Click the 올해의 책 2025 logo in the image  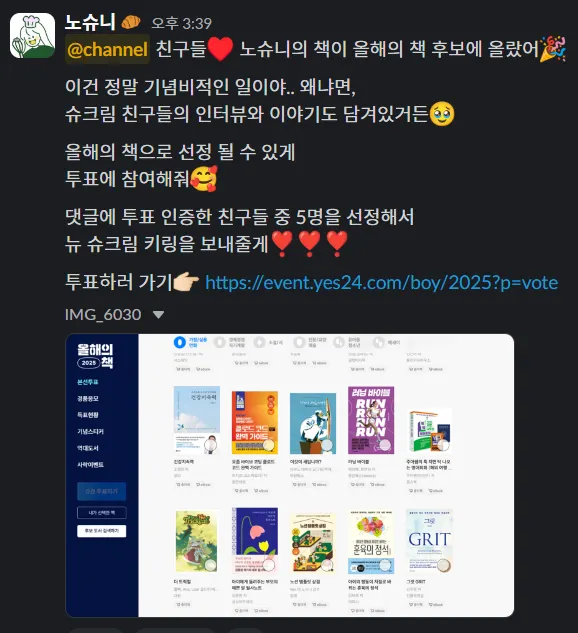tap(95, 356)
